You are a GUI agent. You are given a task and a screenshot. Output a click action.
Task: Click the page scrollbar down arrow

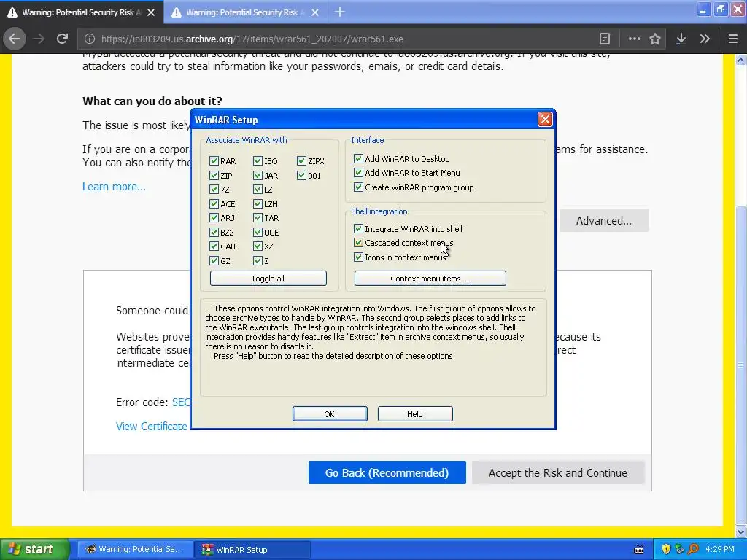(x=741, y=532)
